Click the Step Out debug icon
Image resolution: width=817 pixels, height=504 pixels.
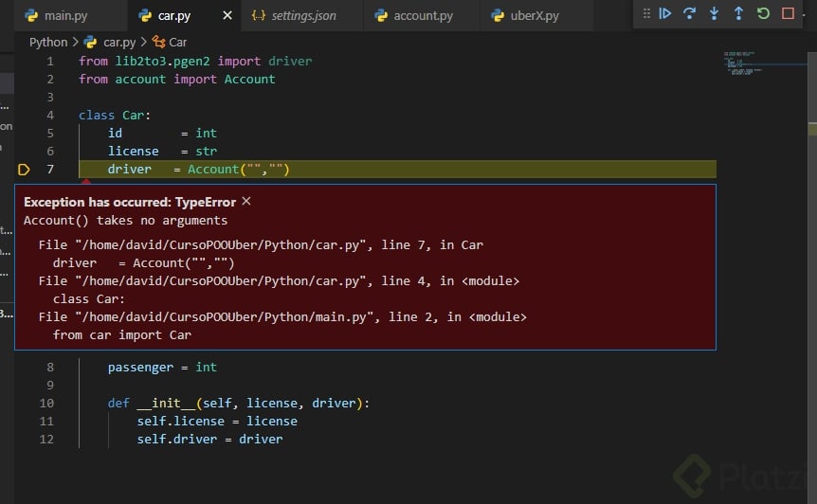(x=739, y=13)
